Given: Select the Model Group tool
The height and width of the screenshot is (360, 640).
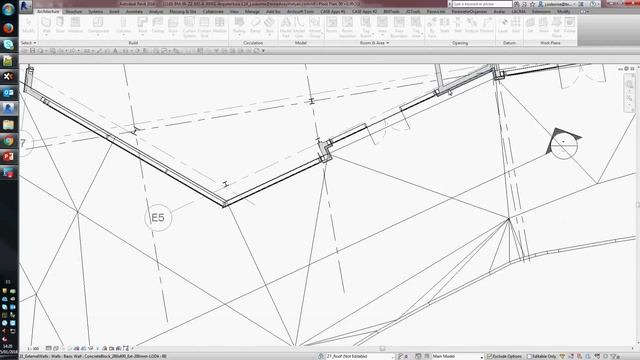Looking at the screenshot, I should [314, 27].
